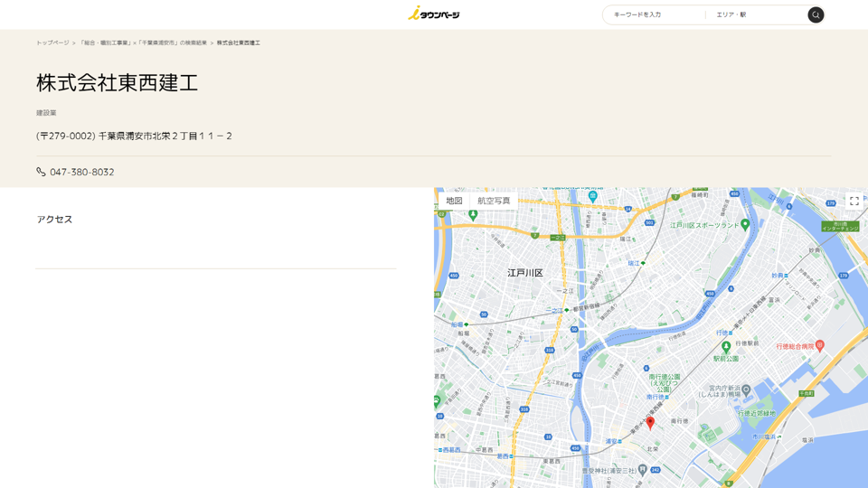Click the 豊受神社 shrine marker

(x=642, y=470)
